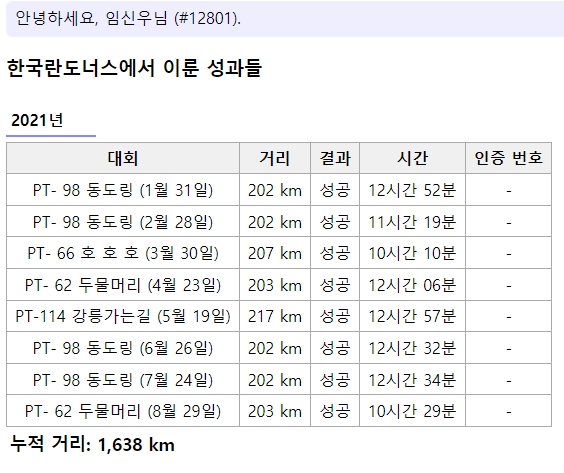This screenshot has height=473, width=564.
Task: Click the greeting banner 안녕하세요, 임신우님 (#12801)
Action: [x=285, y=19]
